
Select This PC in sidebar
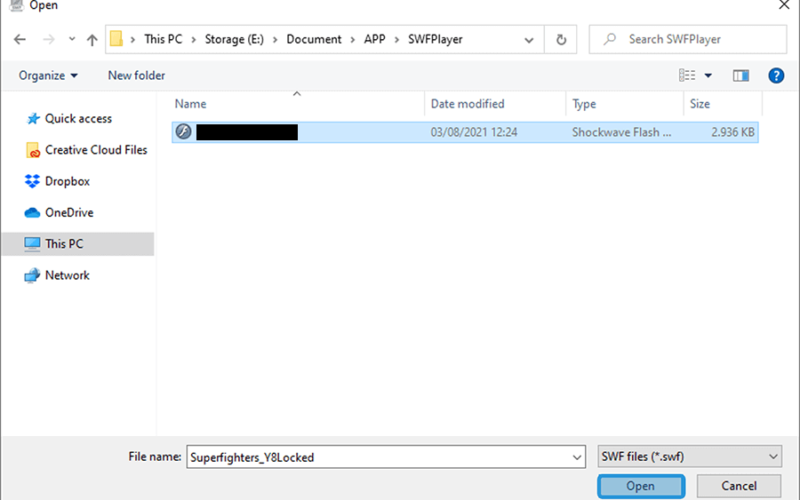tap(78, 244)
